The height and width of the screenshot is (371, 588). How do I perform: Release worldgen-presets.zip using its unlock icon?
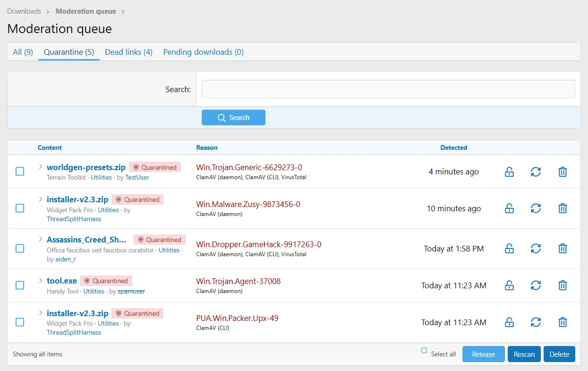509,172
